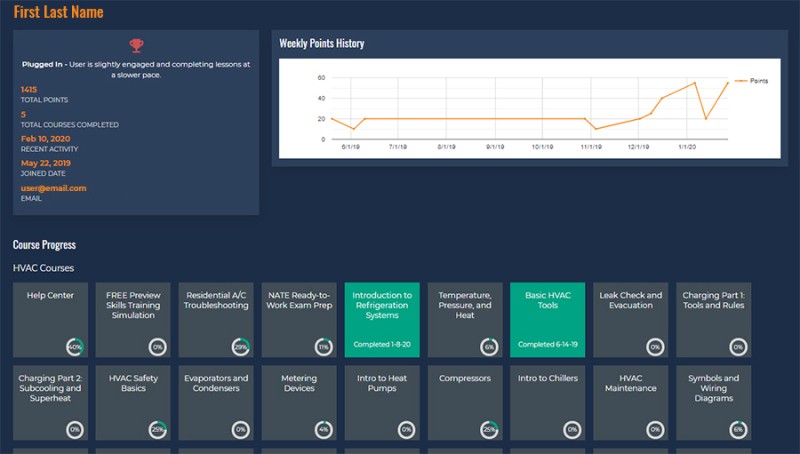The width and height of the screenshot is (800, 454).
Task: Click Residential A/C Troubleshooting progress ring
Action: click(240, 347)
